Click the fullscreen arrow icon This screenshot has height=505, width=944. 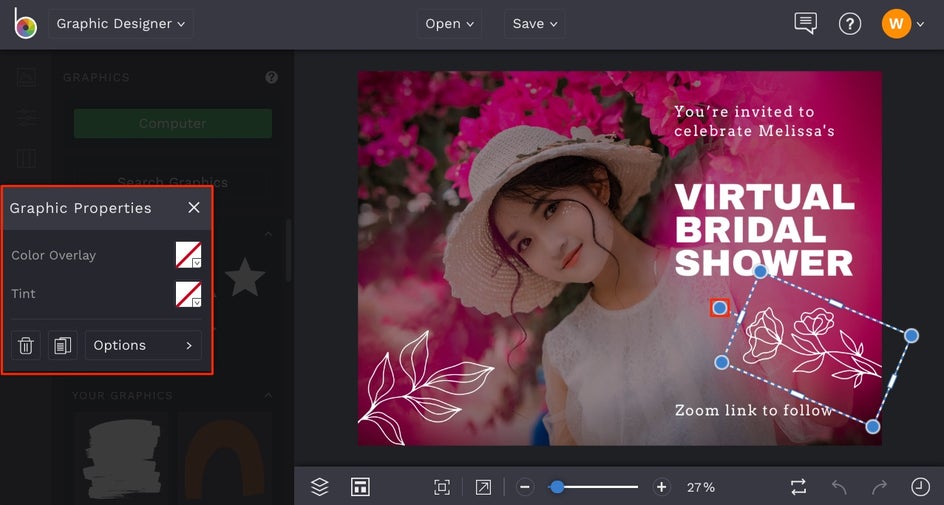click(x=483, y=487)
